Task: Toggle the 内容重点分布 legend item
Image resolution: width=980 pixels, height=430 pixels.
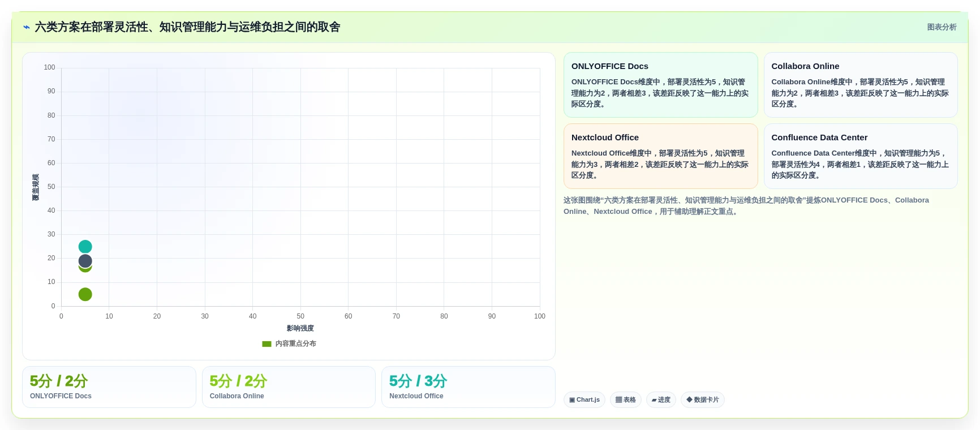Action: click(289, 343)
